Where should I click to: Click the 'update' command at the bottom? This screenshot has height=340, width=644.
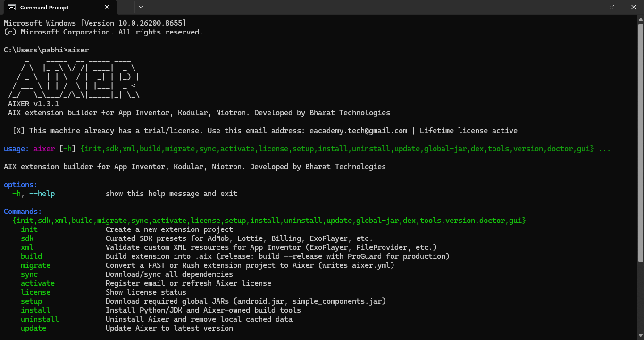(33, 328)
